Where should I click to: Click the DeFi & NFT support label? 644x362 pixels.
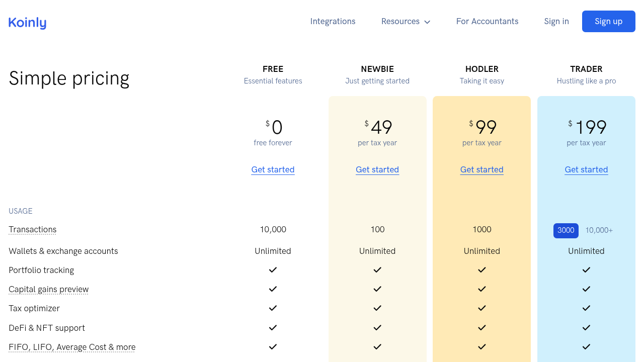coord(47,328)
